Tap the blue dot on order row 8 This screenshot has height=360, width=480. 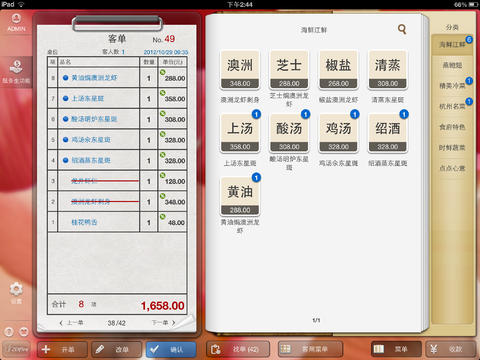click(66, 78)
